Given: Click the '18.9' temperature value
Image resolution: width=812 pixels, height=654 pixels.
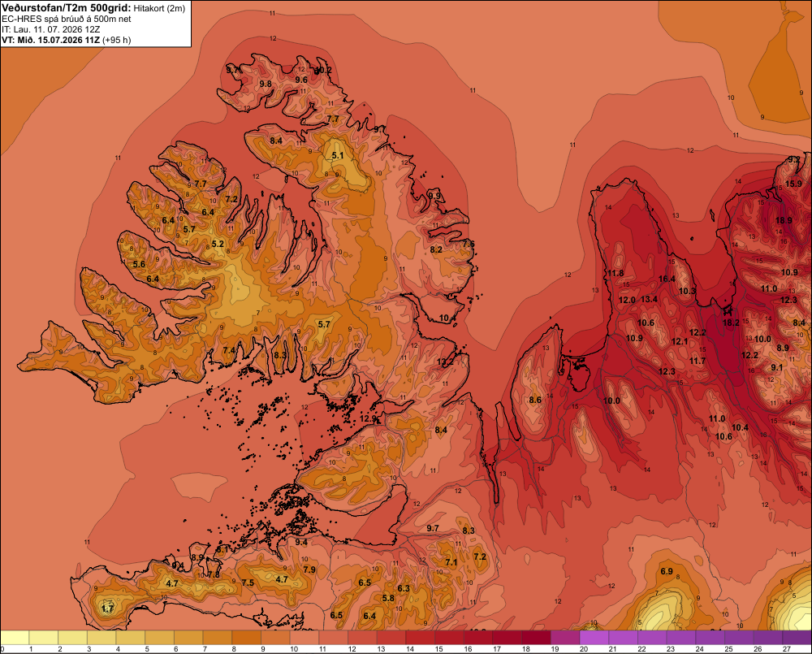Looking at the screenshot, I should point(784,220).
